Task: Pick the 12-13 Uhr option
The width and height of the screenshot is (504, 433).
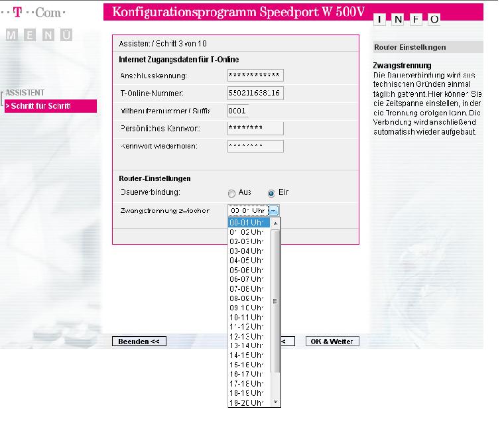Action: click(x=249, y=336)
